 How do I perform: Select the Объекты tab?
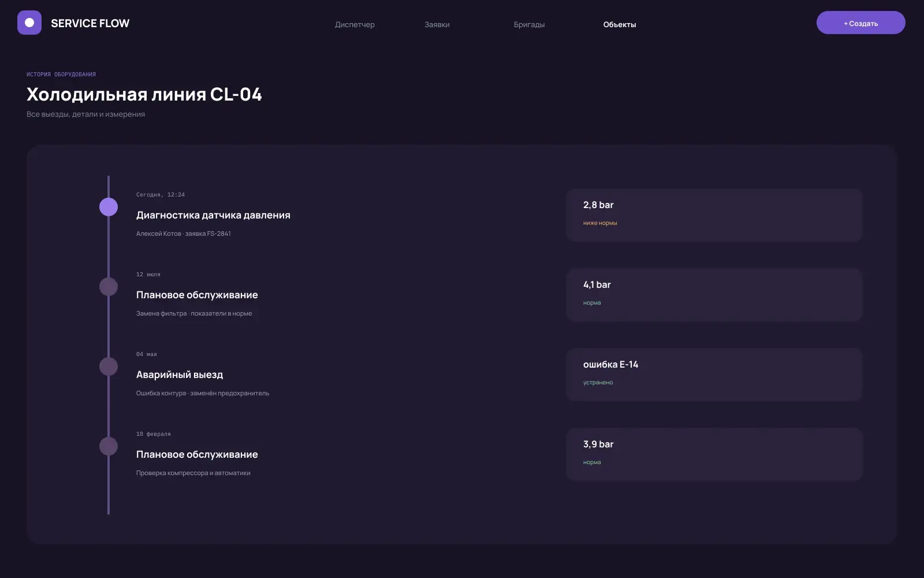(x=620, y=24)
